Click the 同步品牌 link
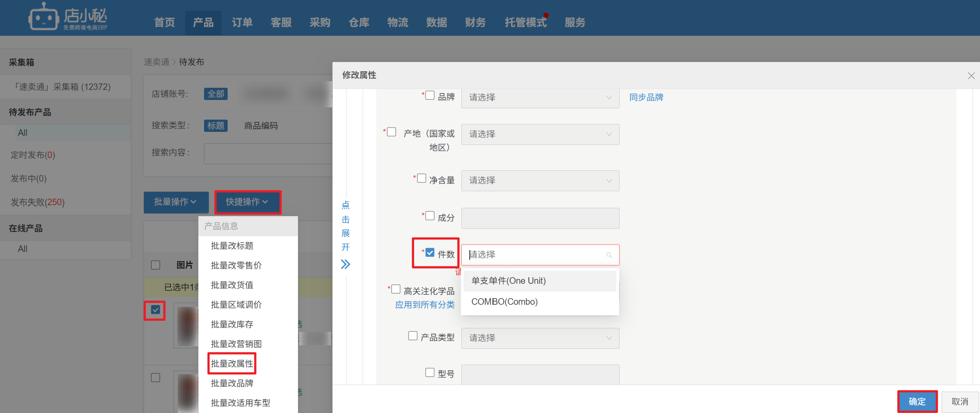The image size is (980, 413). point(646,97)
